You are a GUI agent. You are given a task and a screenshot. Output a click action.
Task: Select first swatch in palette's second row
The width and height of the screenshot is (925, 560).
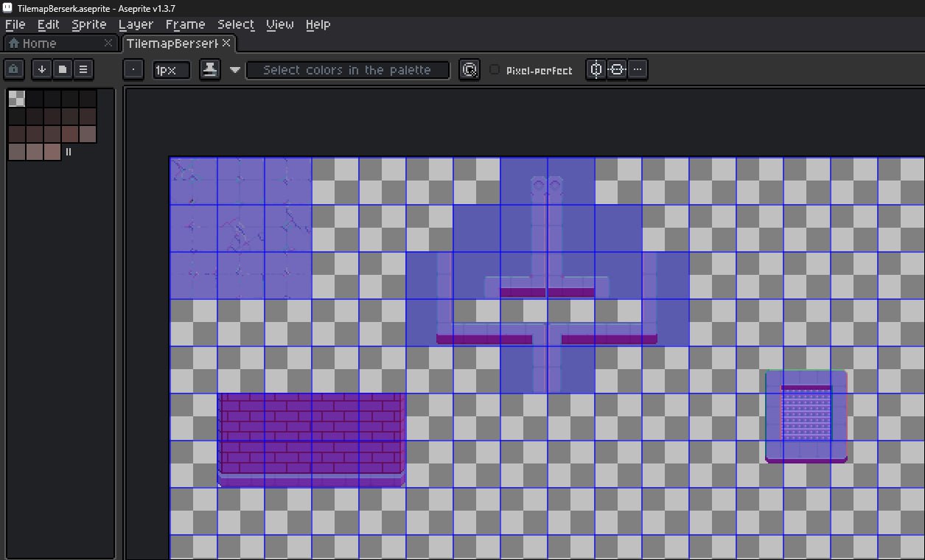[x=16, y=116]
